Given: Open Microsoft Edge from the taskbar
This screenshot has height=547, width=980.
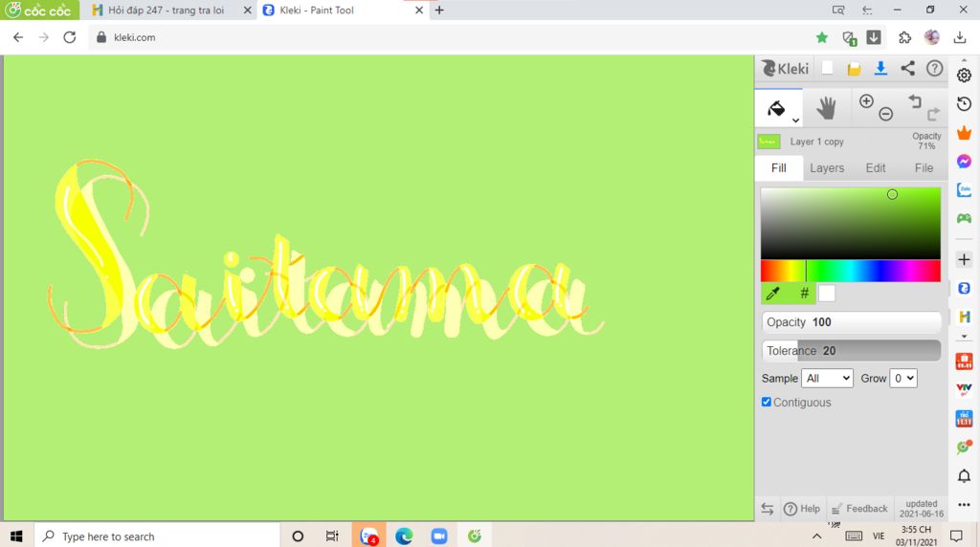Looking at the screenshot, I should [404, 536].
